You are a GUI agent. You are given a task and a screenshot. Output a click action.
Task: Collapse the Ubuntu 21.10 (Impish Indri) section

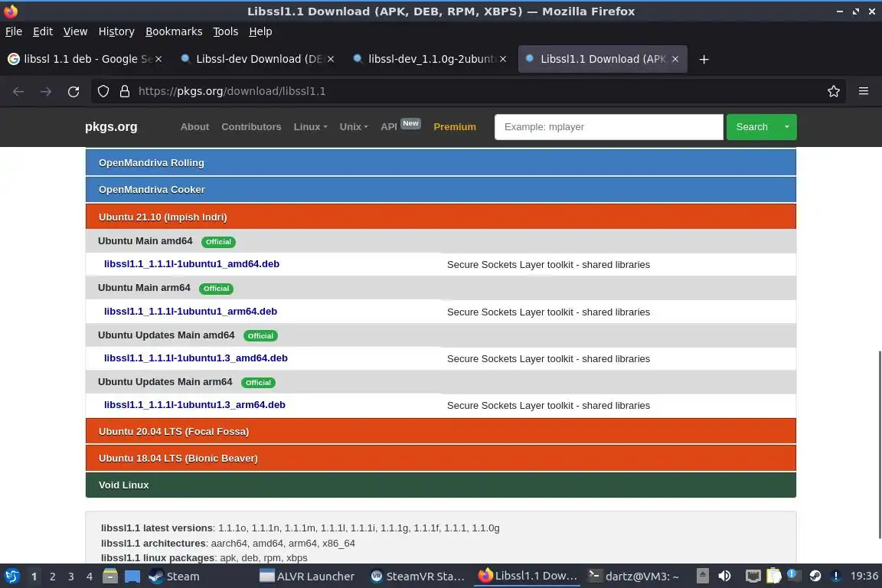(440, 217)
